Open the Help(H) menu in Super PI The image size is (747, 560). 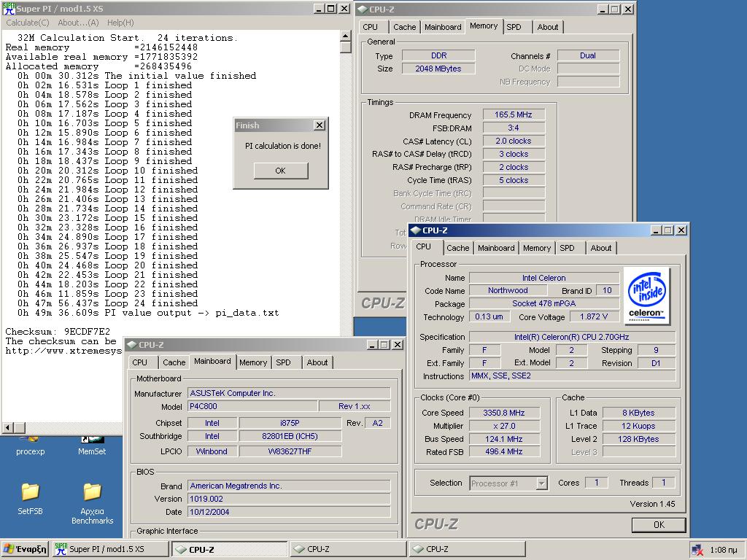pos(120,23)
